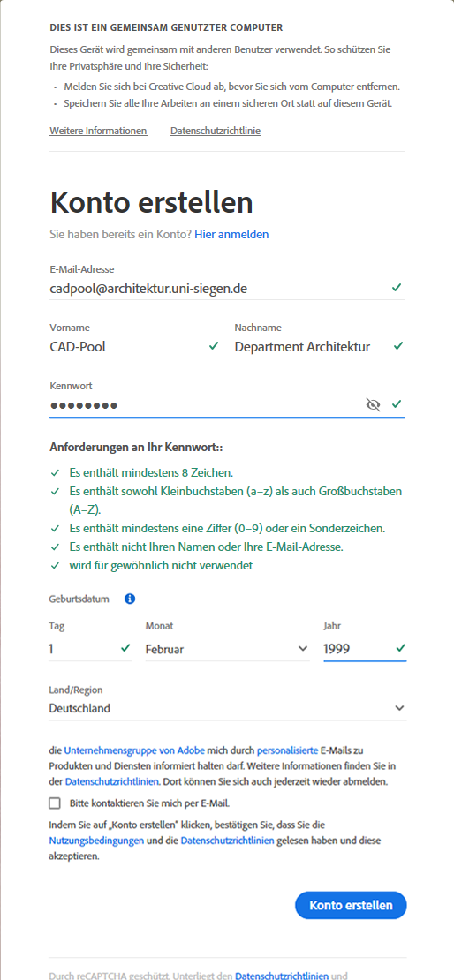This screenshot has width=454, height=980.
Task: Follow the 'Unternehmensgruppe von Adobe' link
Action: (127, 749)
